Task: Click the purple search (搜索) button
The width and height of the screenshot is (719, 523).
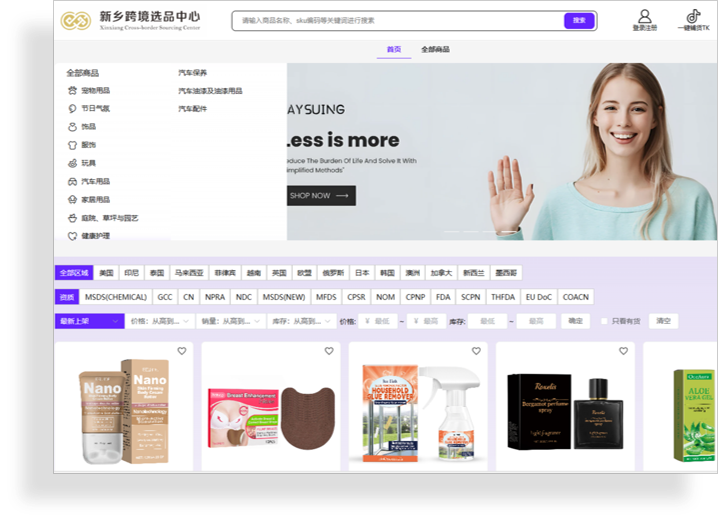Action: tap(579, 21)
